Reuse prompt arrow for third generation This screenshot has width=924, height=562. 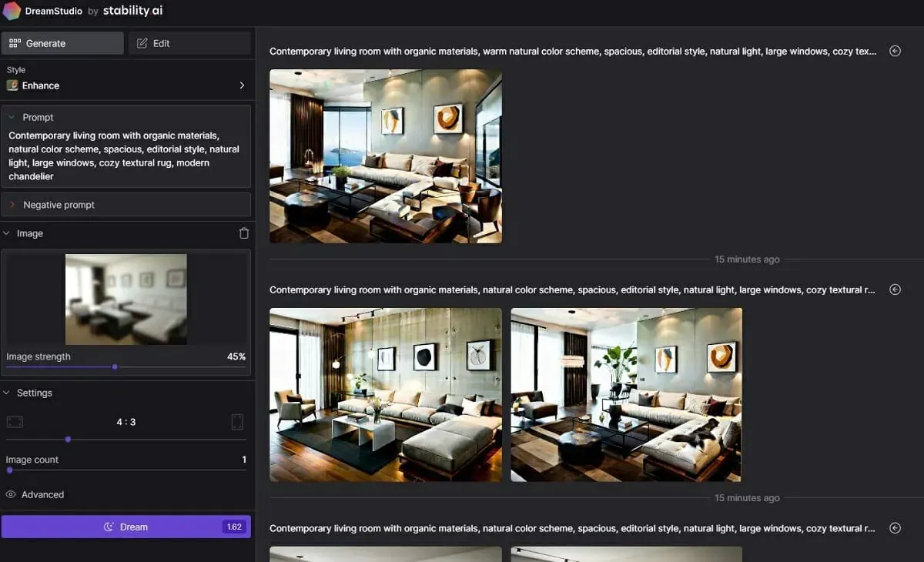(895, 528)
